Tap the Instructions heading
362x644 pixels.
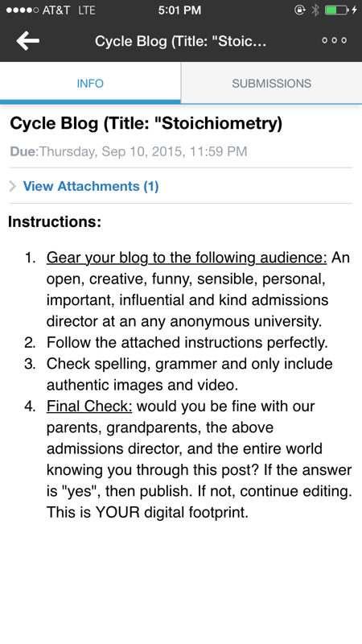[x=55, y=222]
